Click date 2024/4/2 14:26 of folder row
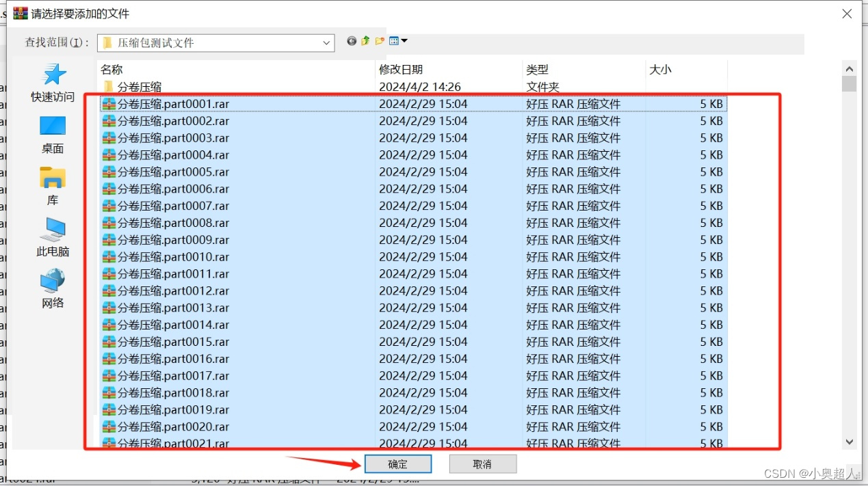This screenshot has width=868, height=486. point(420,87)
